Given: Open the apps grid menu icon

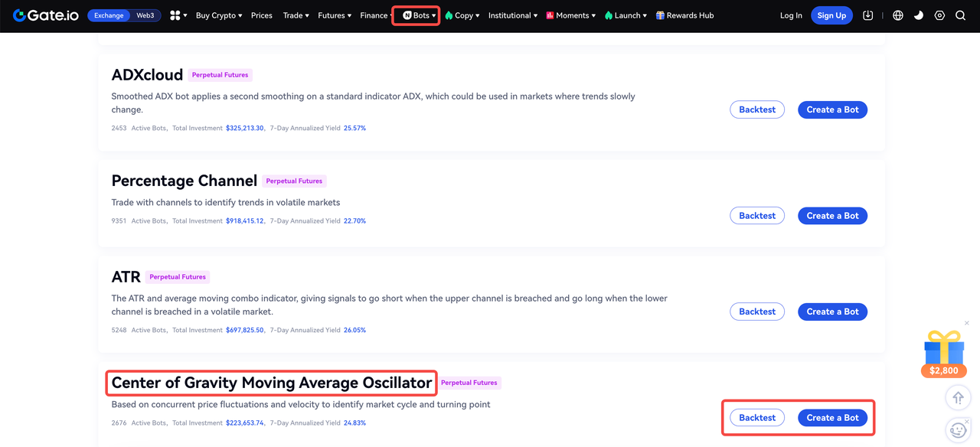Looking at the screenshot, I should 175,15.
